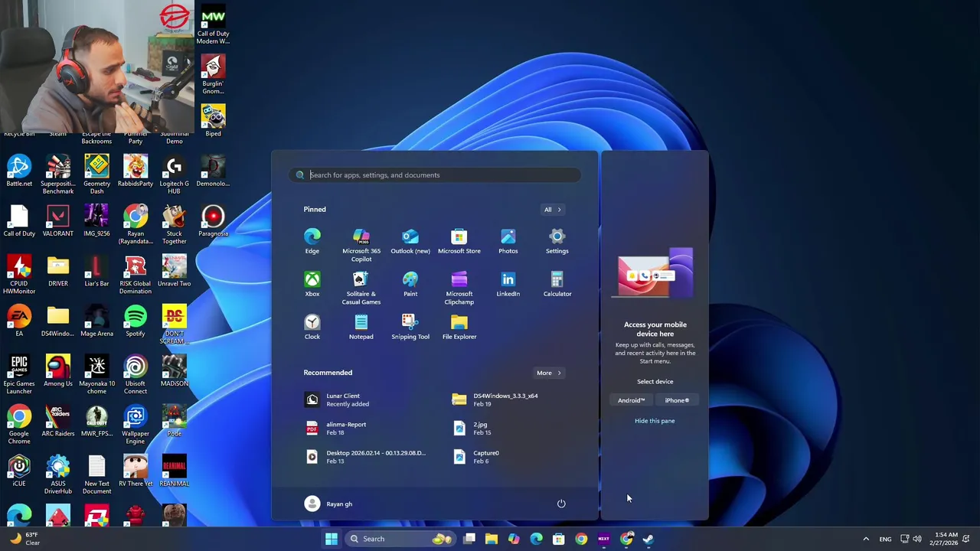This screenshot has width=980, height=551.
Task: Select Call of Duty Modern Warfare icon
Action: 213,25
